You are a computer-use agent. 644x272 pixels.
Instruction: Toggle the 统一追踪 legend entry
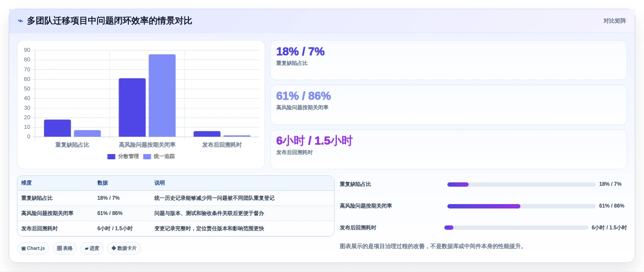coord(159,156)
